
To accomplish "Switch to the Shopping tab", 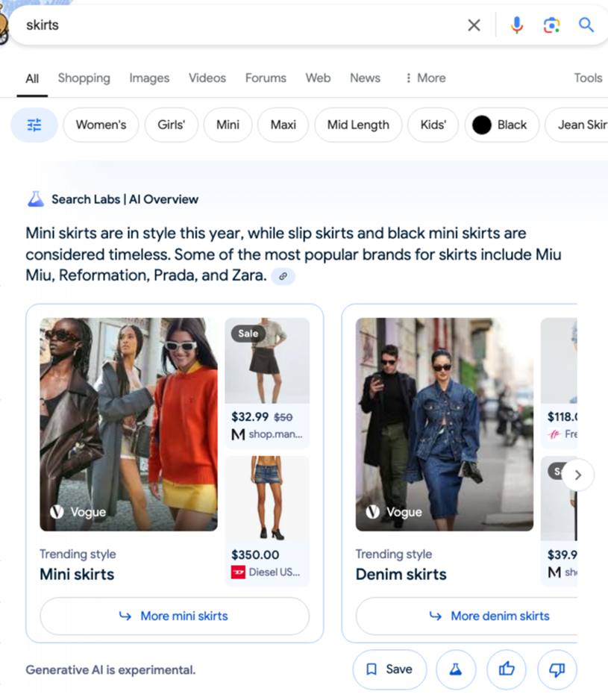I will click(x=84, y=78).
